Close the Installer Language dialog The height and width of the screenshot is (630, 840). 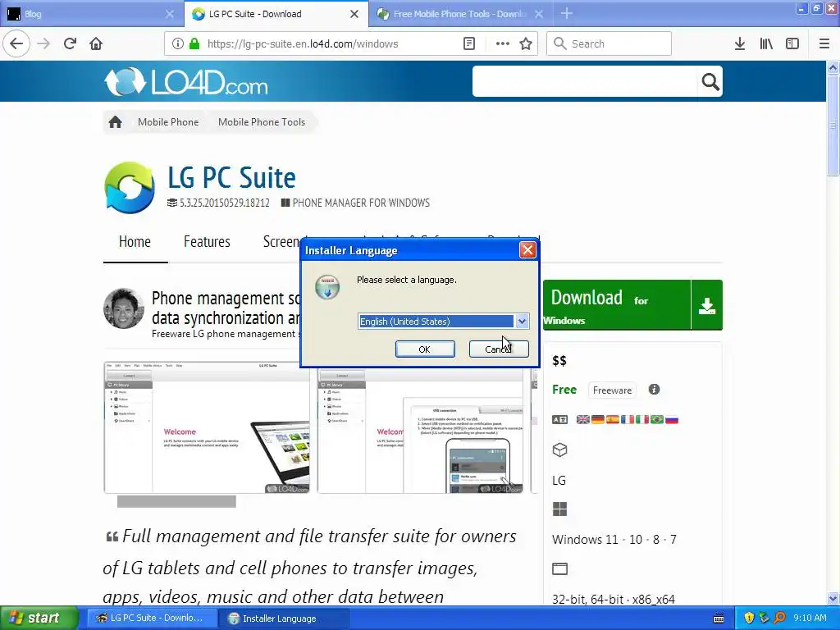(527, 250)
